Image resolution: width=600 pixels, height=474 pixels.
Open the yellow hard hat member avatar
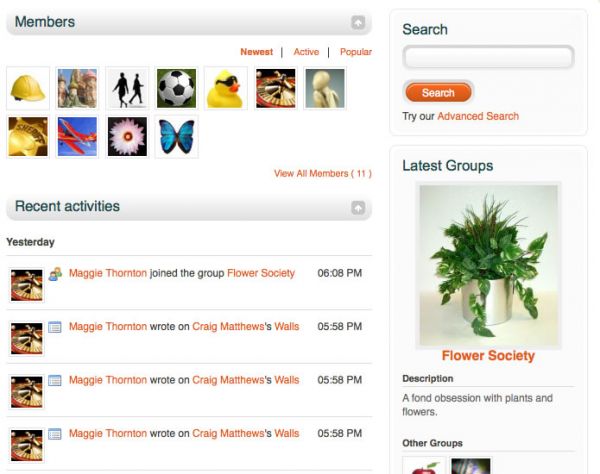point(28,88)
